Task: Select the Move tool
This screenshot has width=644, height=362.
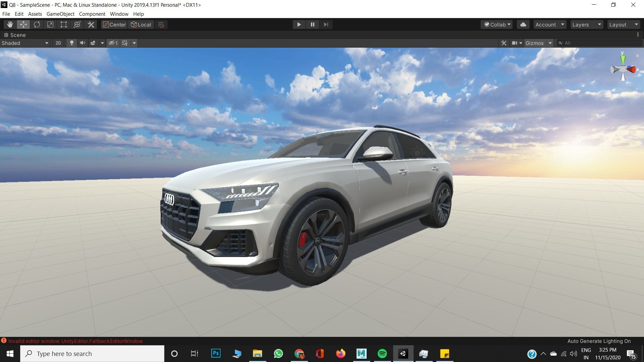Action: [x=23, y=24]
